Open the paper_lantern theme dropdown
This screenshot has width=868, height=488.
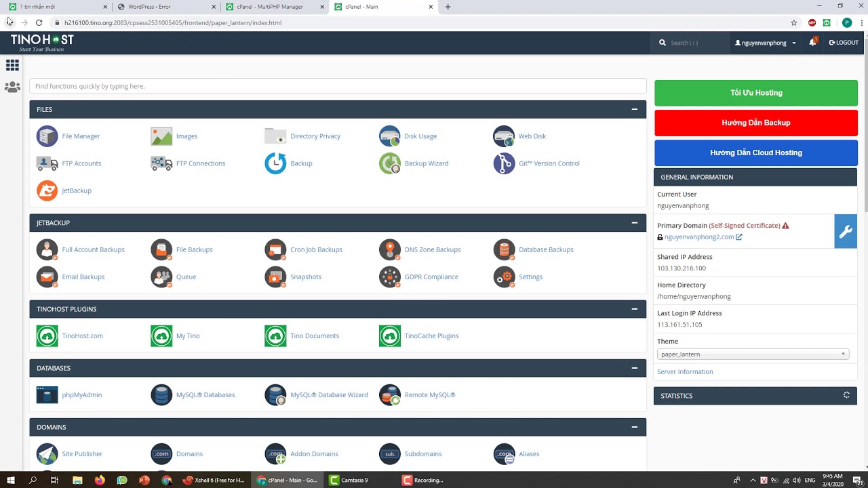point(753,354)
